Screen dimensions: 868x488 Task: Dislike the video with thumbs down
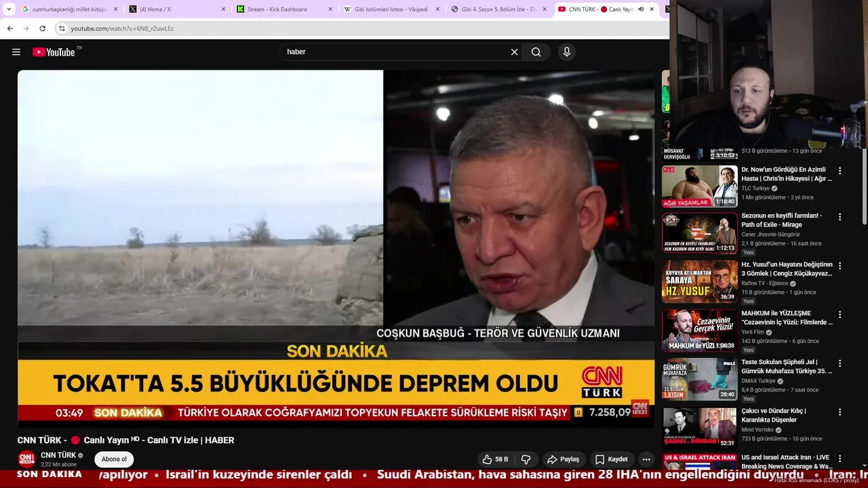526,460
